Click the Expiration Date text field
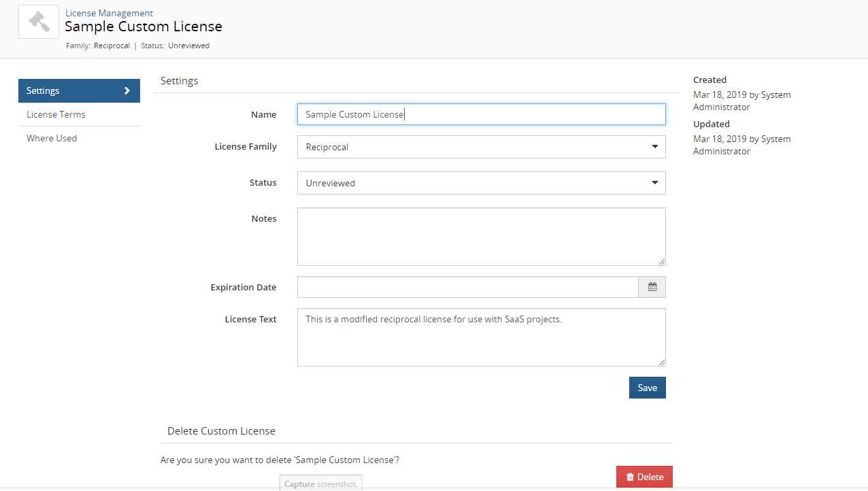 467,287
